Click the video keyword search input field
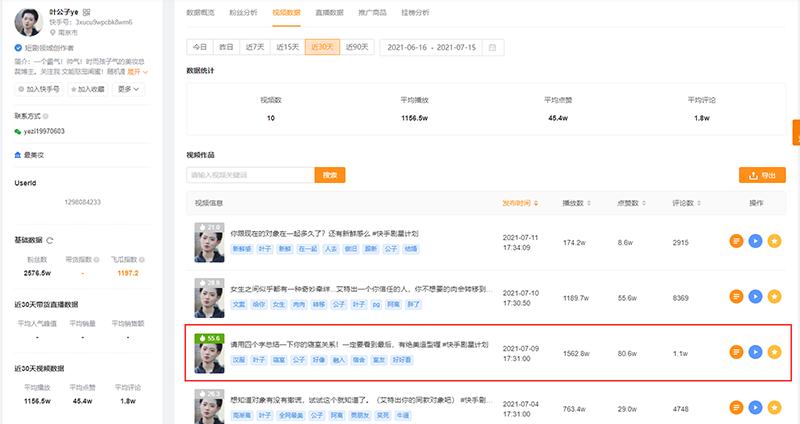This screenshot has width=800, height=424. coord(250,175)
